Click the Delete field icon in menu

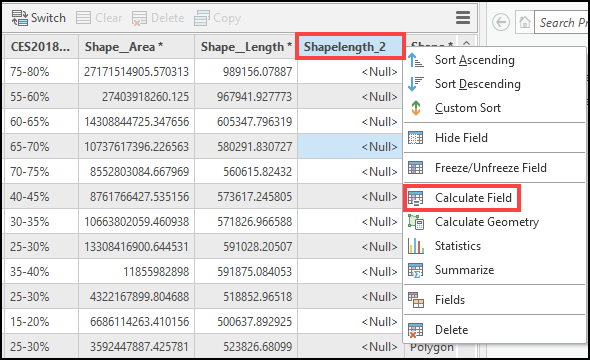416,330
